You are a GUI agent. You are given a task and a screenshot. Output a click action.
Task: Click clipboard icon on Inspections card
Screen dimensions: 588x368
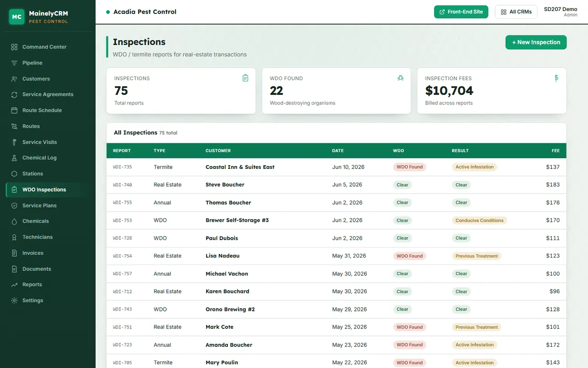245,78
